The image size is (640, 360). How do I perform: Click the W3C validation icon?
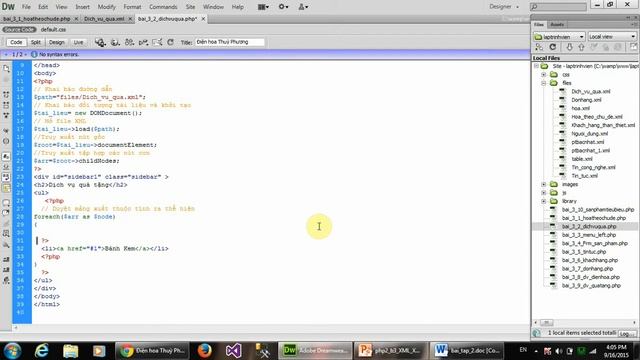pos(129,42)
